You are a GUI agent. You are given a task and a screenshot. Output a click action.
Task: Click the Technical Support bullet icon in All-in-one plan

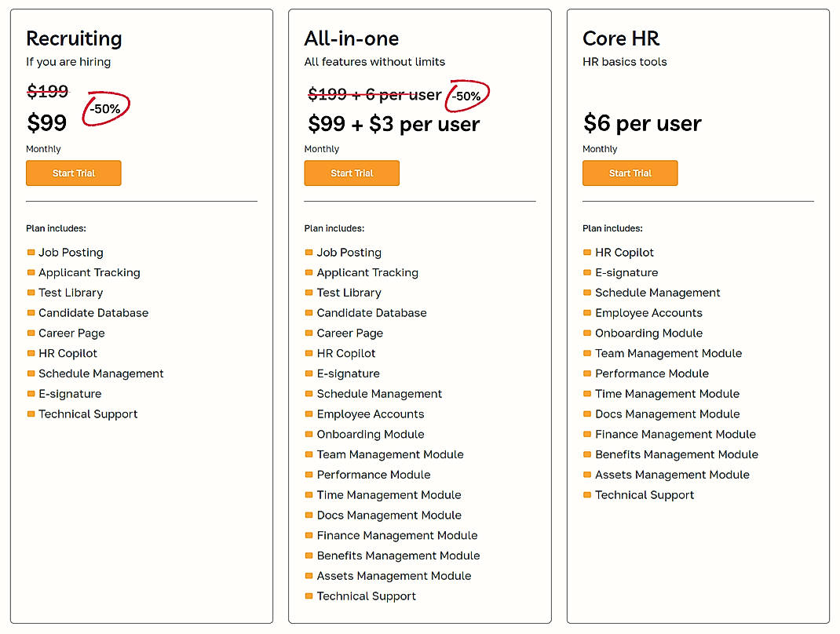[x=308, y=596]
